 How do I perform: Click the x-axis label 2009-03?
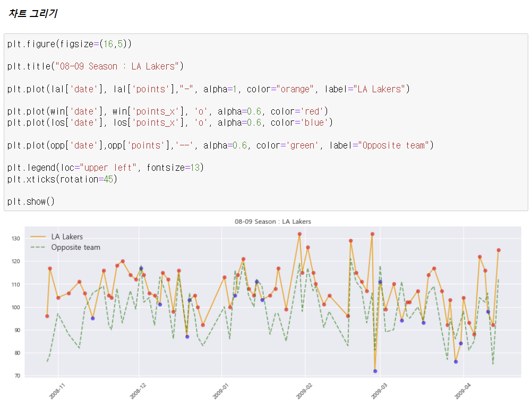click(x=379, y=391)
